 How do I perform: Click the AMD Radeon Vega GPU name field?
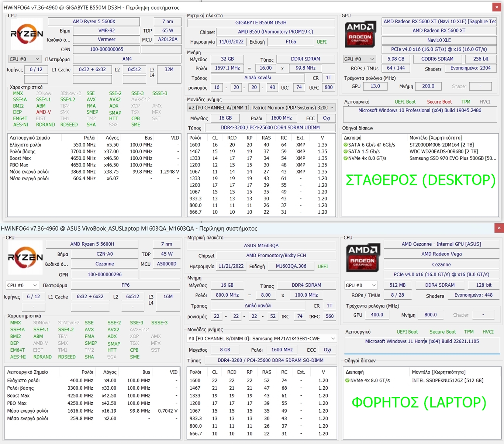(441, 254)
